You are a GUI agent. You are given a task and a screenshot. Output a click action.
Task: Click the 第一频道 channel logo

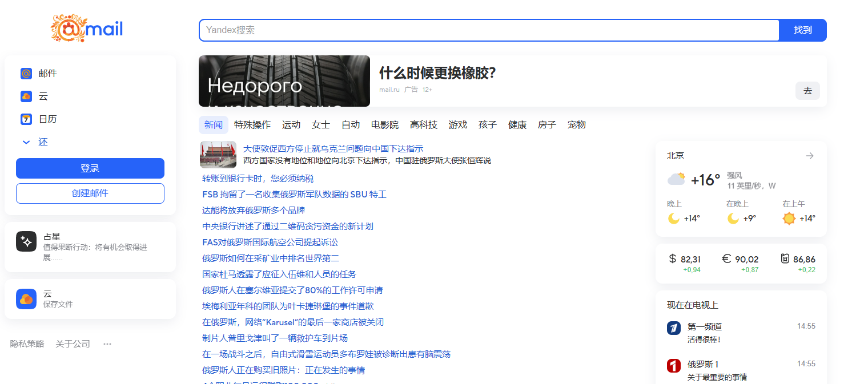[x=674, y=328]
